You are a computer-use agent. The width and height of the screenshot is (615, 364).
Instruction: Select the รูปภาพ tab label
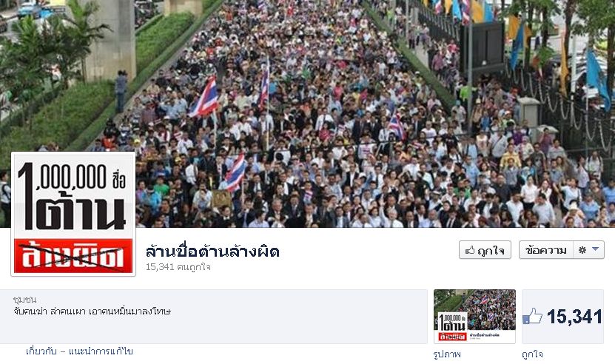tap(447, 354)
